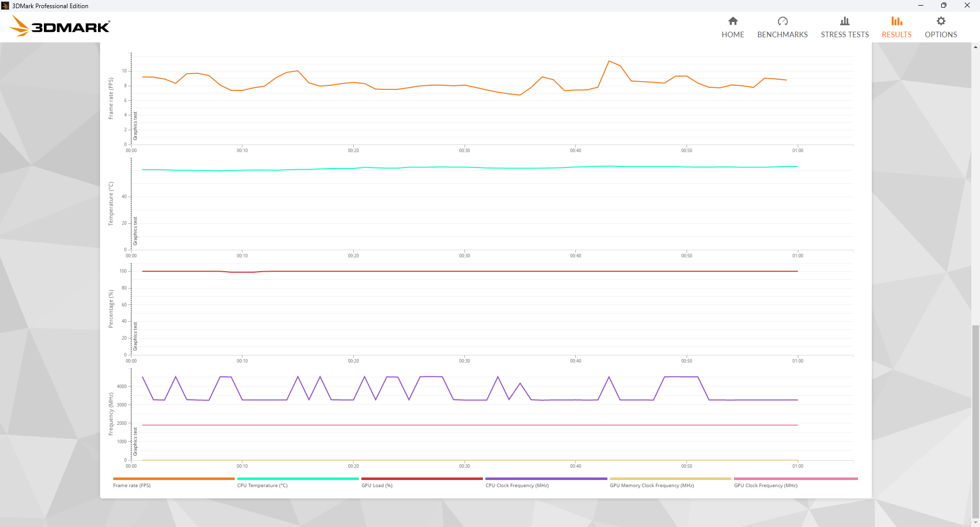The width and height of the screenshot is (980, 527).
Task: Open the Benchmarks gauge icon
Action: point(782,21)
